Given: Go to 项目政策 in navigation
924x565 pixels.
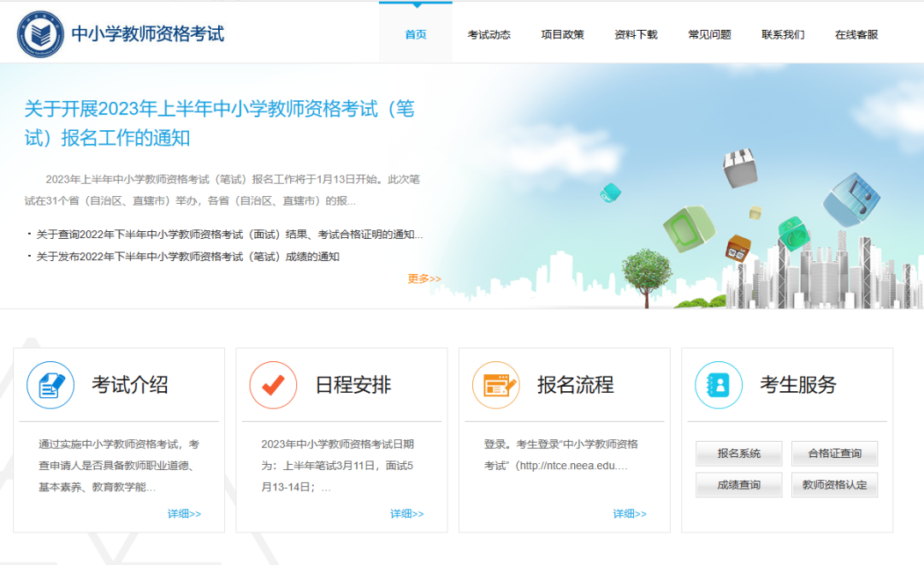Looking at the screenshot, I should (563, 35).
